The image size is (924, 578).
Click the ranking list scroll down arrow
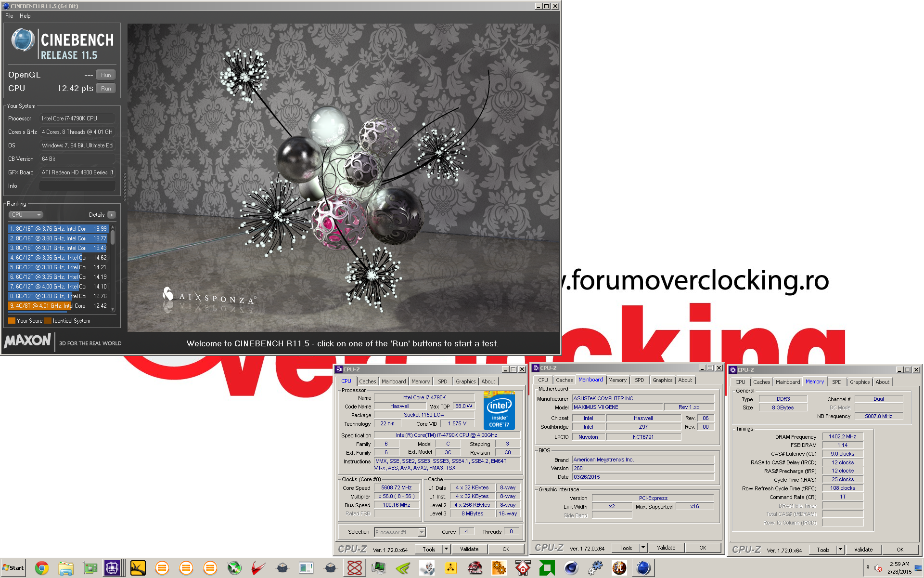click(x=113, y=309)
